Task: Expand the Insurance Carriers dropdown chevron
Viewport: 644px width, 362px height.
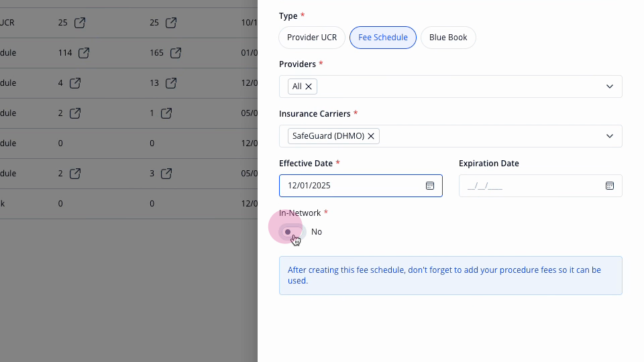Action: tap(610, 136)
